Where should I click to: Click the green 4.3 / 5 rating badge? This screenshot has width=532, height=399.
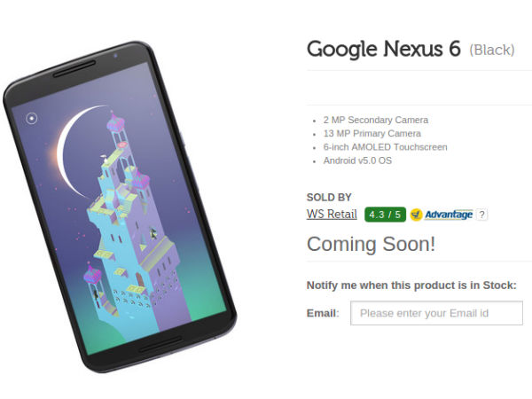click(385, 215)
